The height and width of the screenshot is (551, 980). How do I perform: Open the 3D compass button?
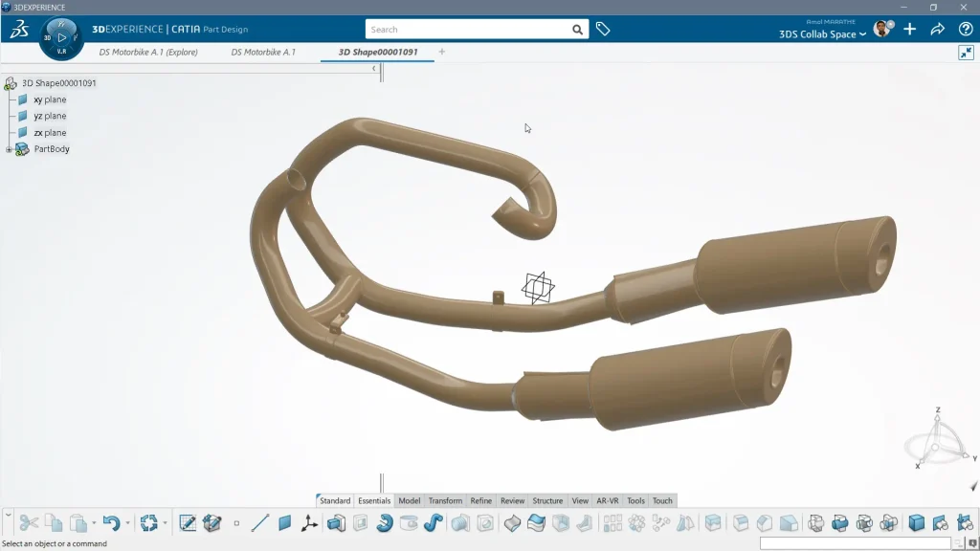coord(62,37)
